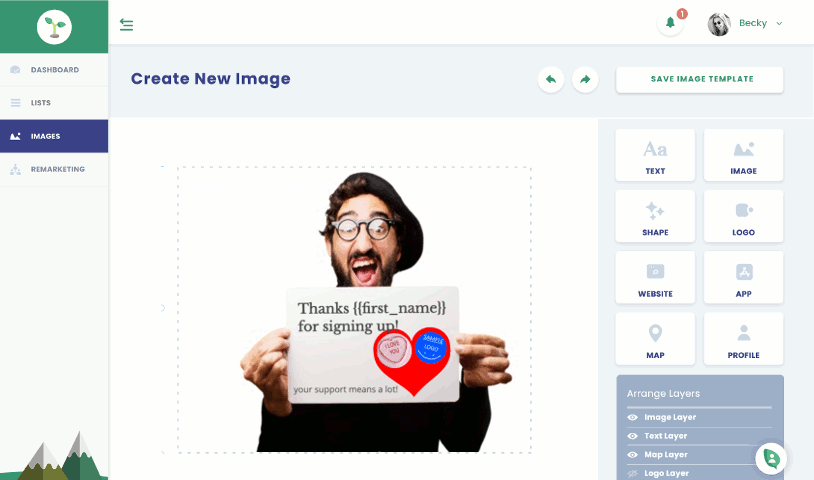Click Save Image Template button
This screenshot has width=814, height=480.
[x=700, y=79]
